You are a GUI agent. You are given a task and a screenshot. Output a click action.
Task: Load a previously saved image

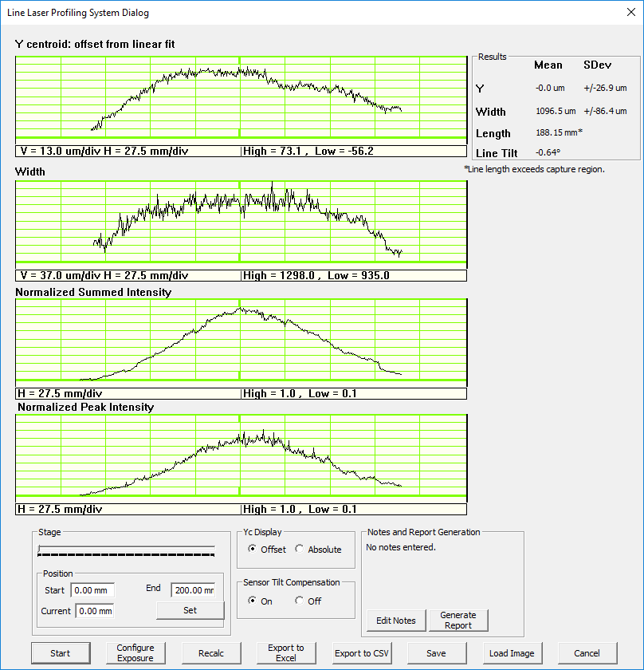click(x=512, y=653)
